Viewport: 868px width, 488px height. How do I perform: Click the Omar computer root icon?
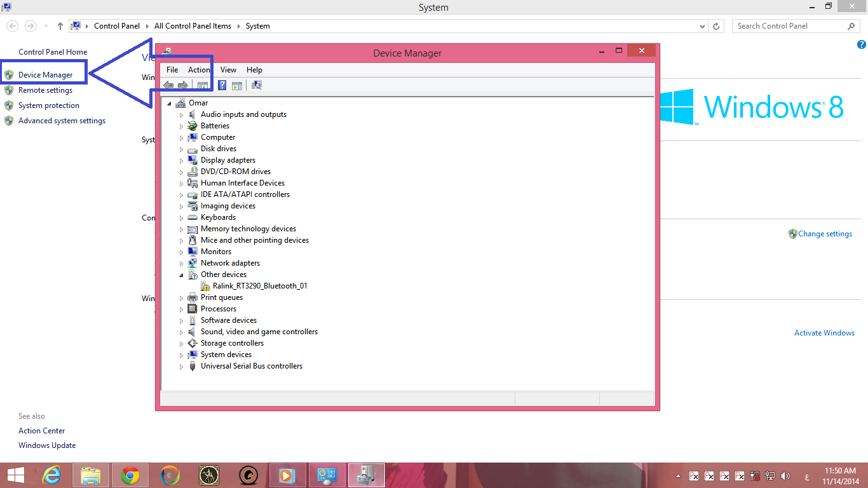pos(180,103)
